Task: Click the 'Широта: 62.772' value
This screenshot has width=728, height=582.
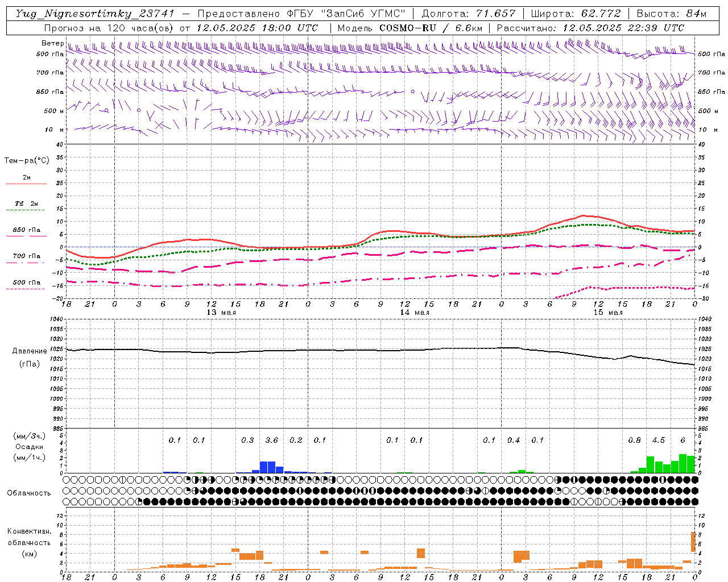Action: (577, 14)
